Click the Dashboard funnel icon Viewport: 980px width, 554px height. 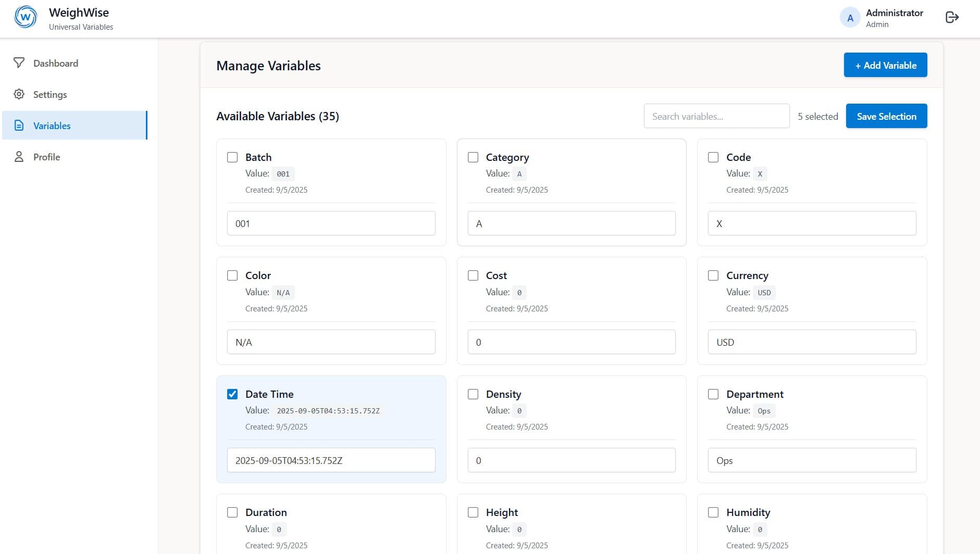tap(19, 63)
